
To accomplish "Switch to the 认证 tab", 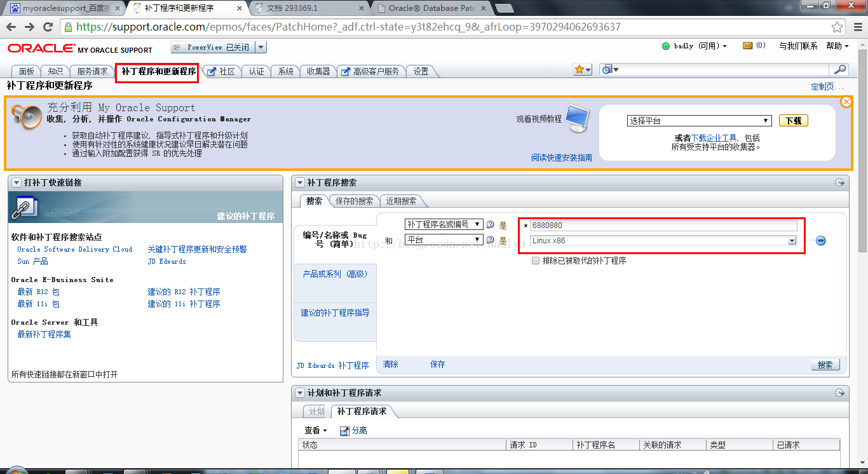I will coord(256,71).
